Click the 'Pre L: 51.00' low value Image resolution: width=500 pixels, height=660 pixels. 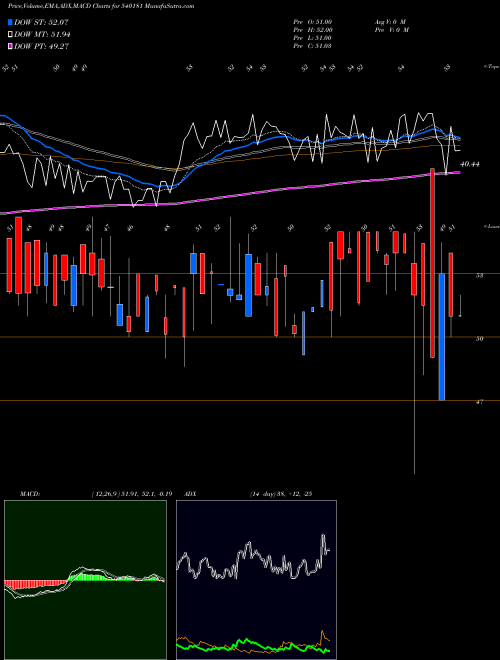pyautogui.click(x=313, y=38)
